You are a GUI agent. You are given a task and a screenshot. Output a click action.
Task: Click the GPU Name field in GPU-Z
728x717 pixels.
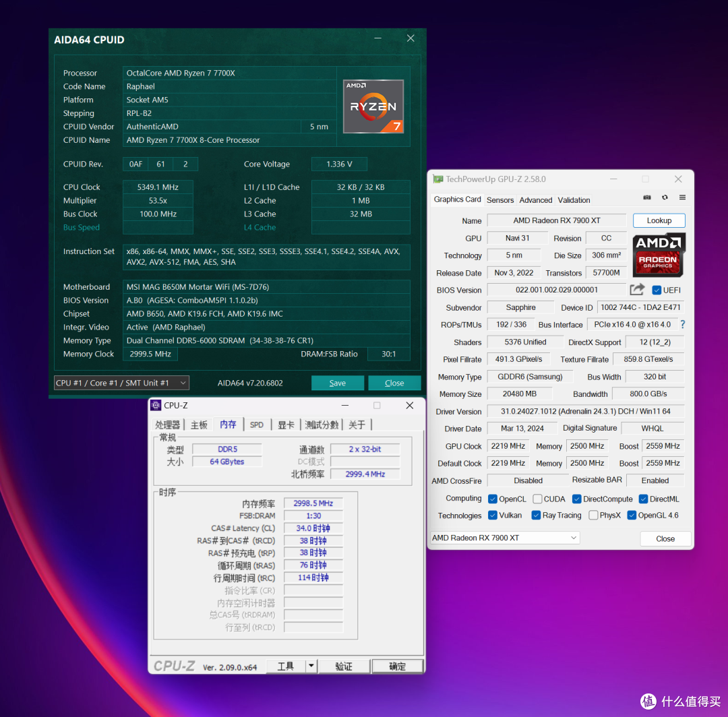(x=557, y=221)
